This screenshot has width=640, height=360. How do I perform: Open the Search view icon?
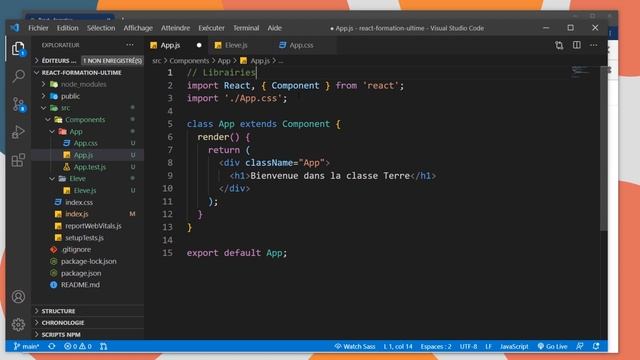coord(18,76)
